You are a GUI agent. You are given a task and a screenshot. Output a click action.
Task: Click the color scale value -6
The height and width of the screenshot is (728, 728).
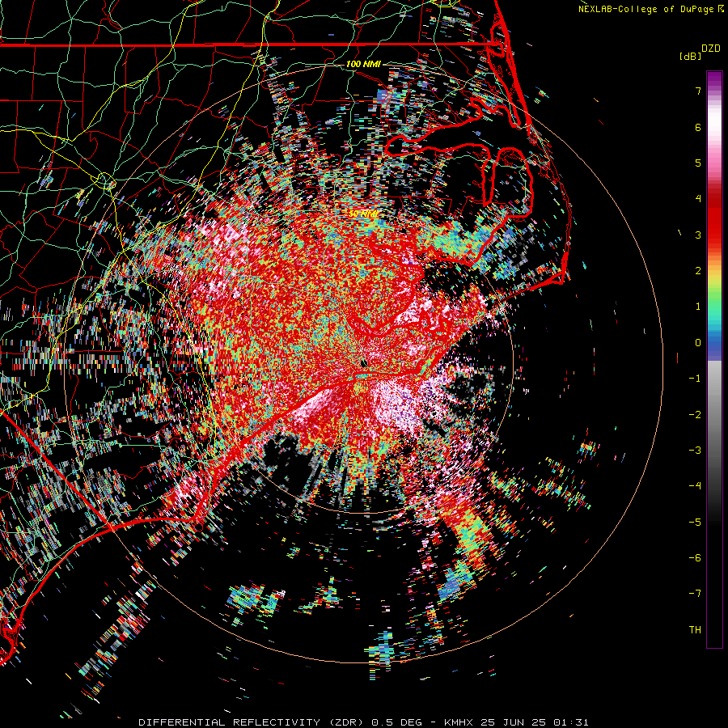click(695, 558)
